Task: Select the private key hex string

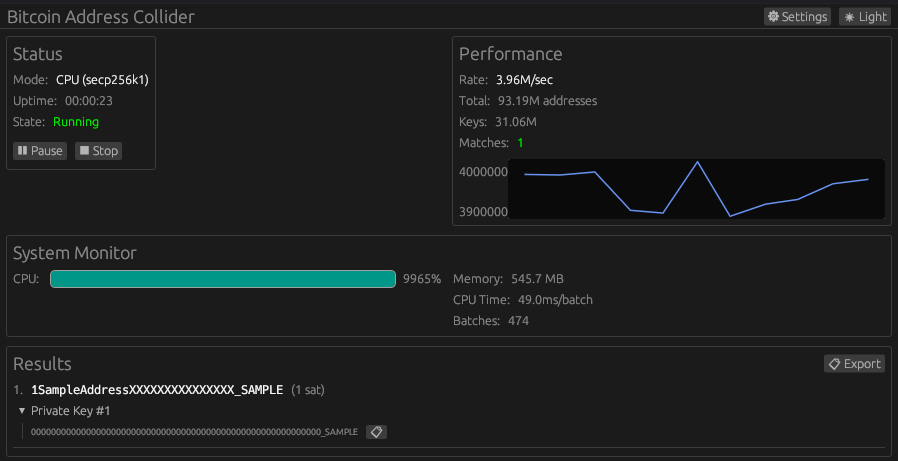Action: (194, 432)
